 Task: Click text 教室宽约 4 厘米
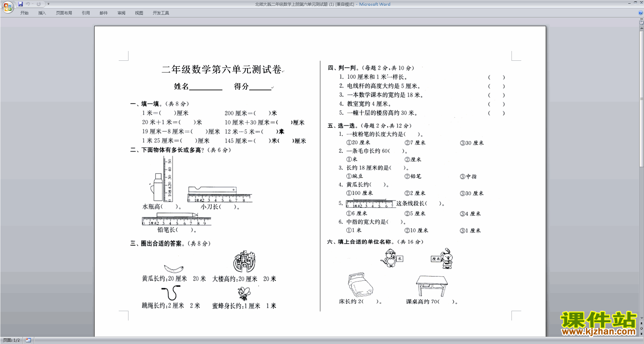point(369,104)
